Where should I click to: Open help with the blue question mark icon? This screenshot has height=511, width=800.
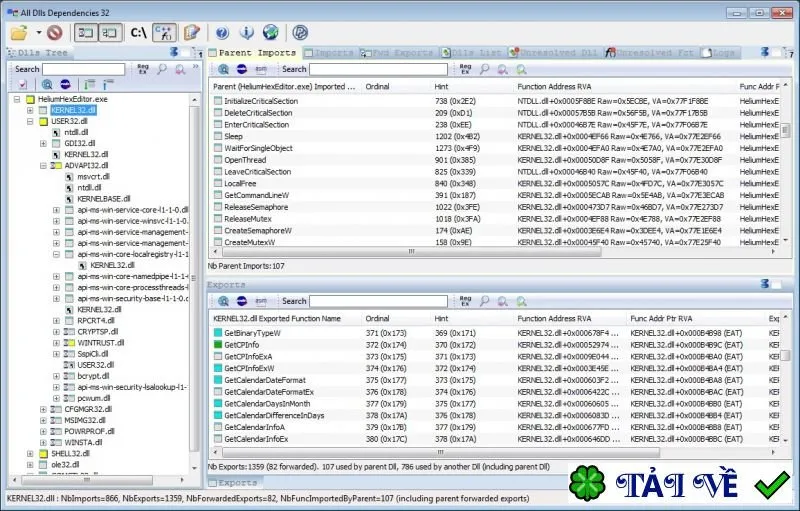[x=222, y=33]
